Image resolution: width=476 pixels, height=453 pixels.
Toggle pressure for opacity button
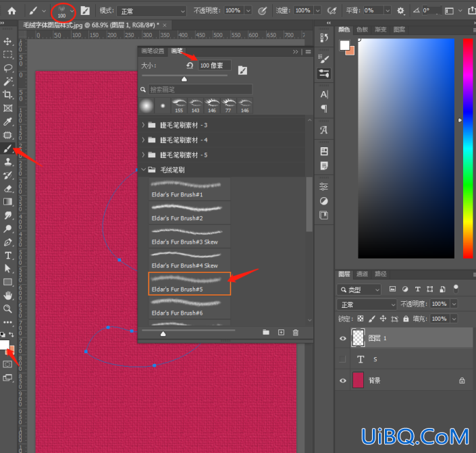(262, 11)
